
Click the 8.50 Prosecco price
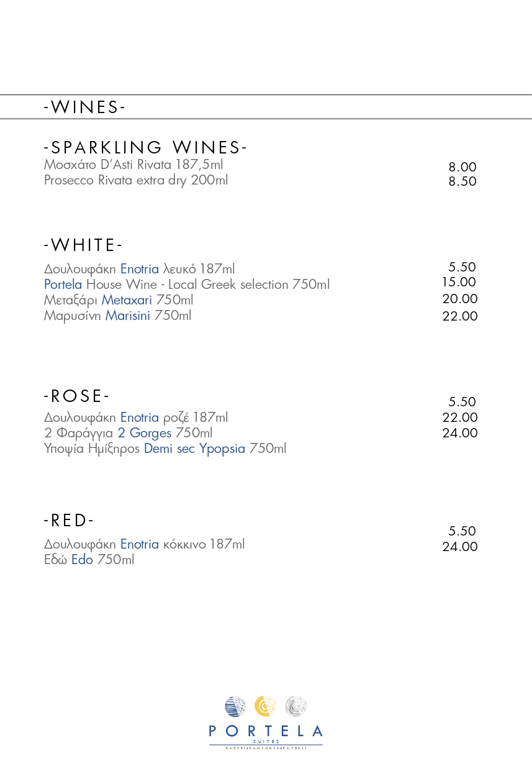tap(462, 181)
